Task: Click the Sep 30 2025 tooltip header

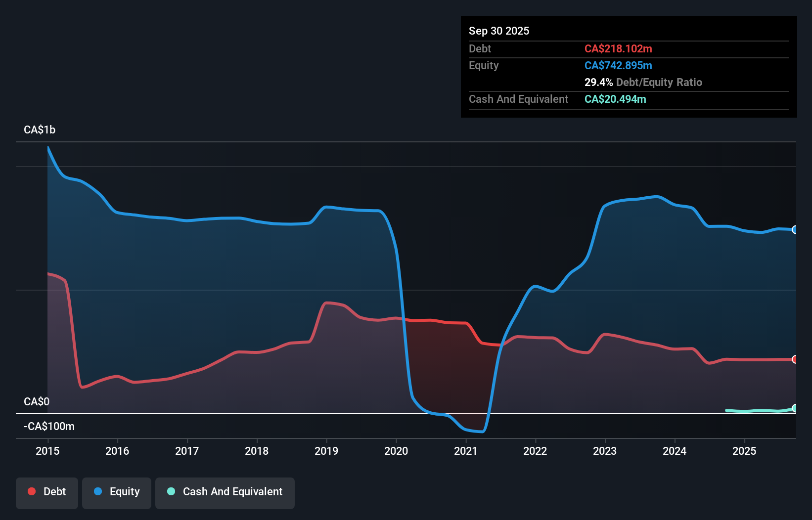Action: point(499,31)
